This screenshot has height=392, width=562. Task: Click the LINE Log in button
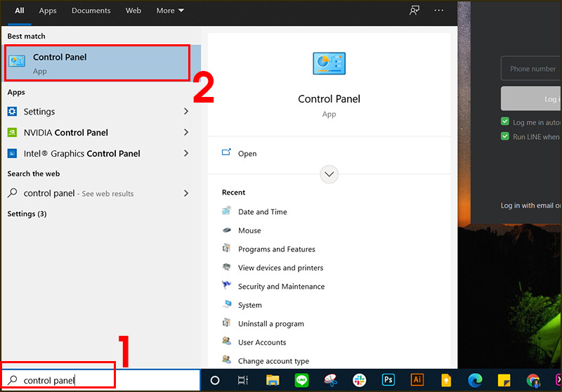click(531, 98)
